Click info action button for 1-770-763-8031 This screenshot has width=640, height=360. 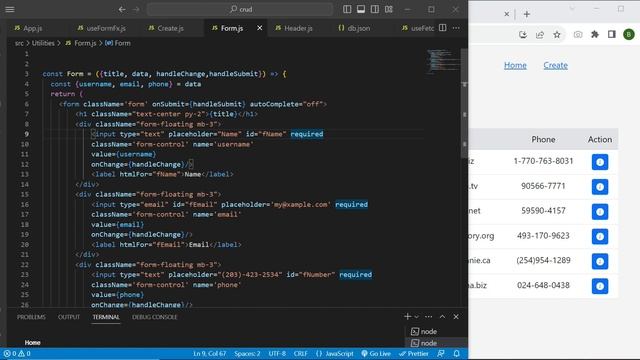coord(600,162)
